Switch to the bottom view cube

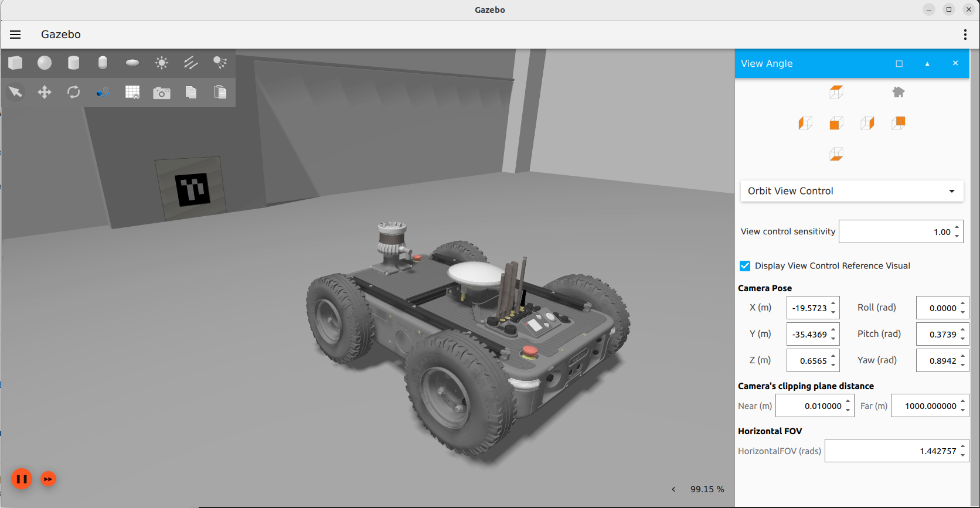836,154
